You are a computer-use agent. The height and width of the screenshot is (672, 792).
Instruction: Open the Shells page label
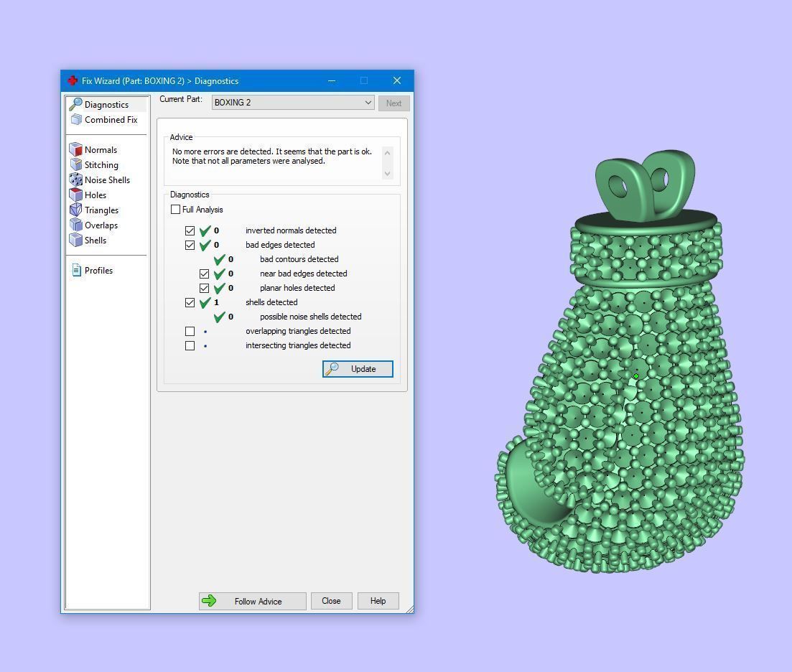point(95,241)
